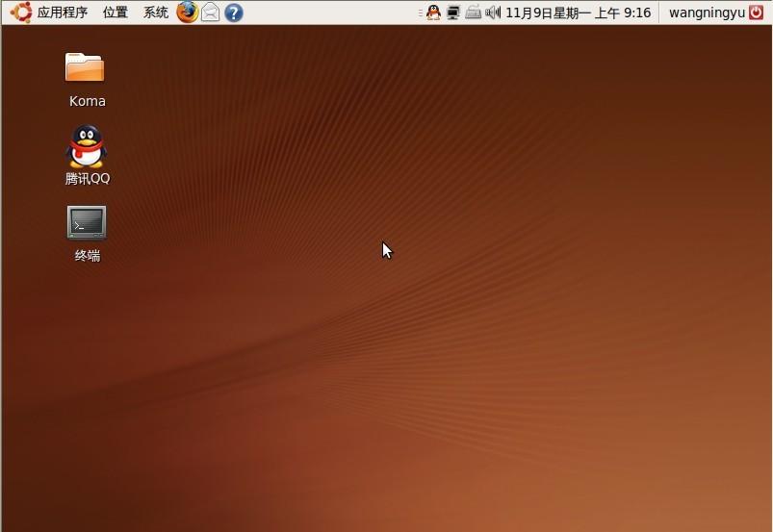Image resolution: width=773 pixels, height=532 pixels.
Task: Click the wangningyu user name switcher
Action: point(707,13)
